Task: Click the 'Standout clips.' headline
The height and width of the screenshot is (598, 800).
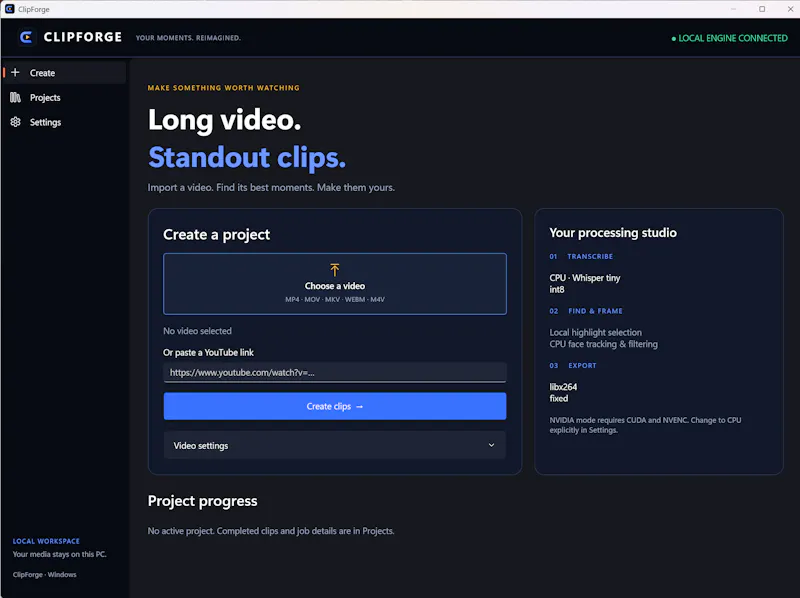Action: click(247, 158)
